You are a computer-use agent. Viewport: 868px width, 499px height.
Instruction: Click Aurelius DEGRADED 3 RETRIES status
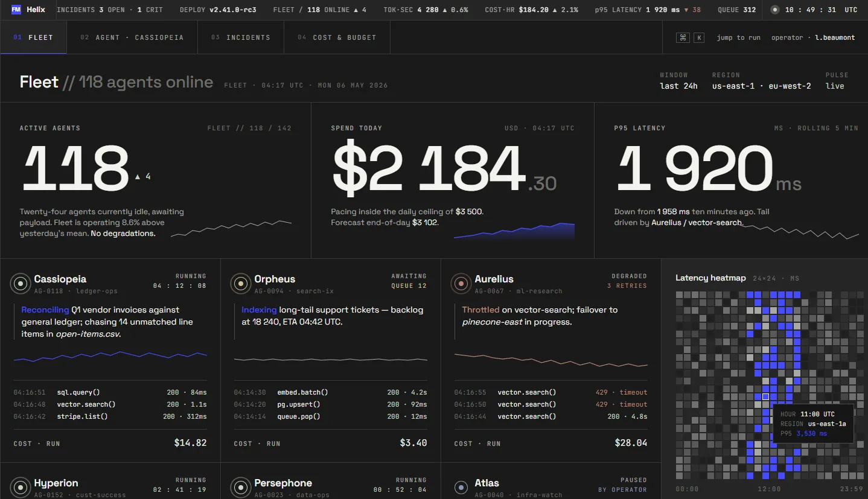click(x=627, y=281)
